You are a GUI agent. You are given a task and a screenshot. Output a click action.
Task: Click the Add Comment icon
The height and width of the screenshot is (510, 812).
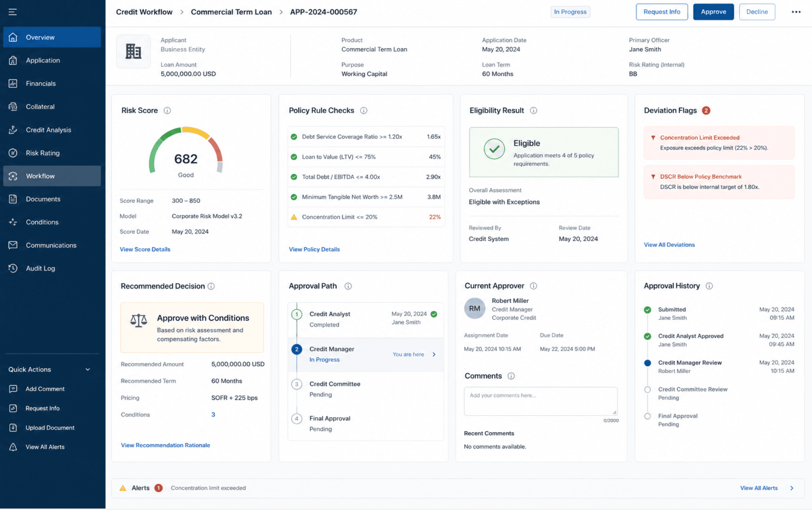pyautogui.click(x=13, y=389)
